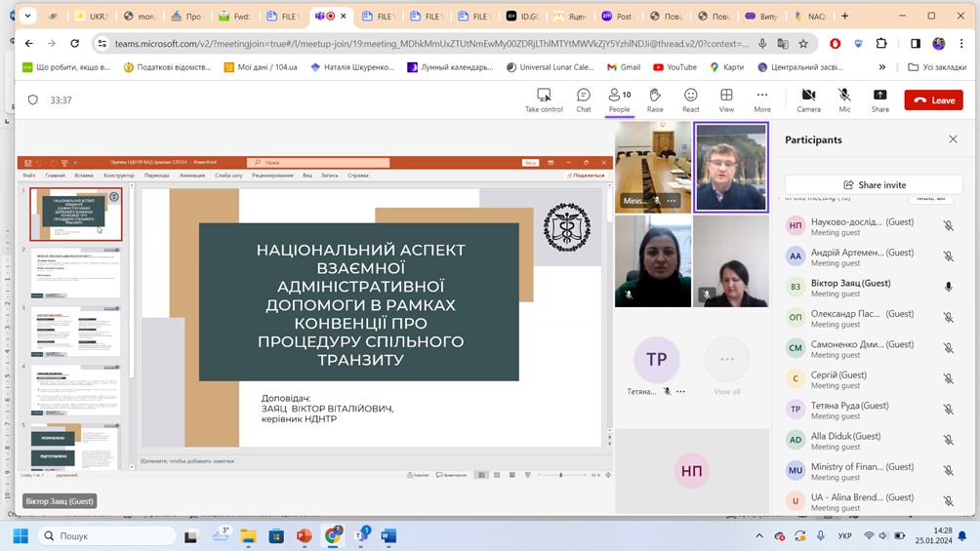Open Take control in Teams toolbar
The image size is (980, 551).
point(544,99)
